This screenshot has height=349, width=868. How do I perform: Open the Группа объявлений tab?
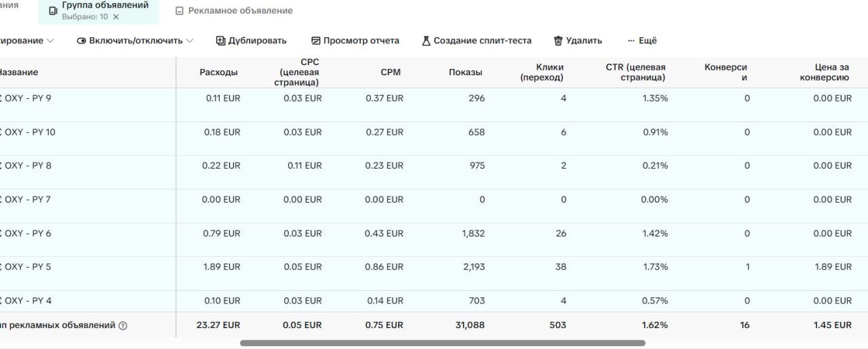[x=99, y=11]
